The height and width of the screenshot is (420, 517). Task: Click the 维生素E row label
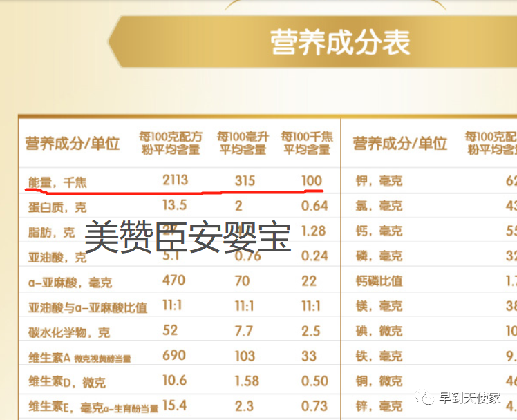[x=93, y=407]
